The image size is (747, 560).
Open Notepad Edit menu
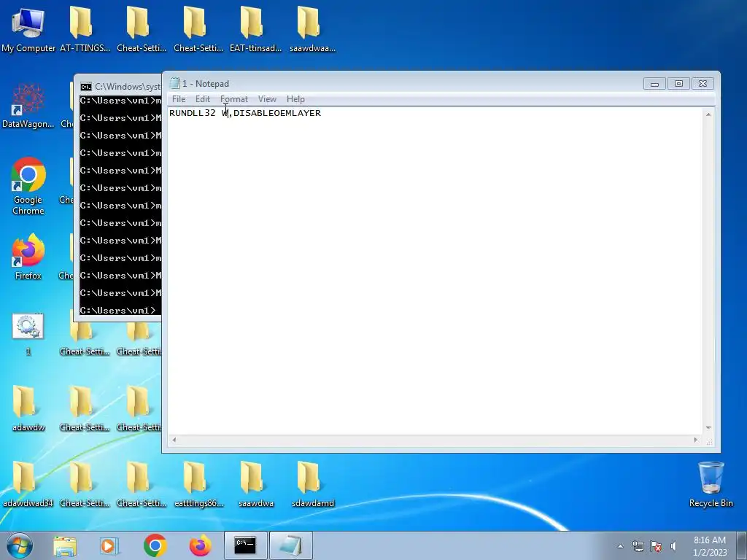(x=203, y=99)
